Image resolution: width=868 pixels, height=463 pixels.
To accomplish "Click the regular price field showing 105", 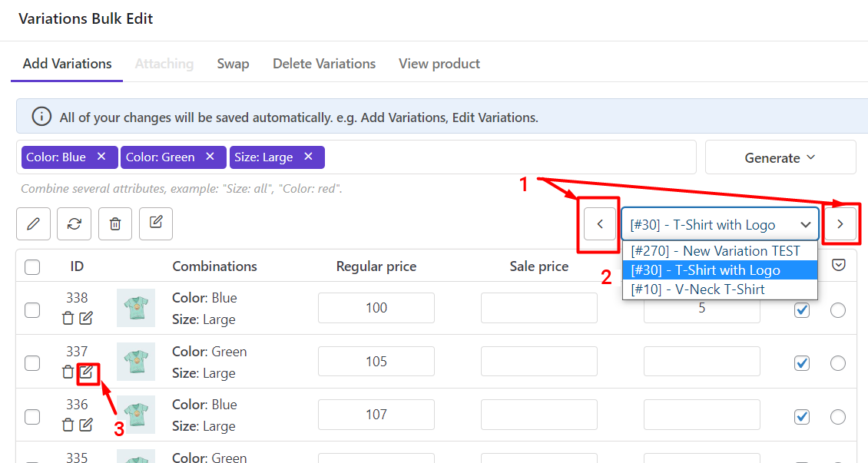I will [x=376, y=361].
